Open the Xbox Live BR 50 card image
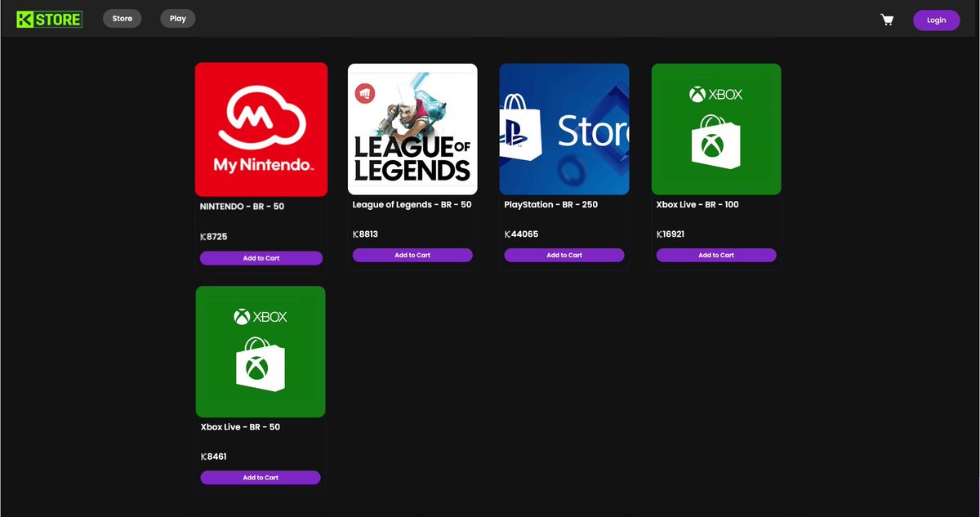Viewport: 980px width, 517px height. coord(261,351)
